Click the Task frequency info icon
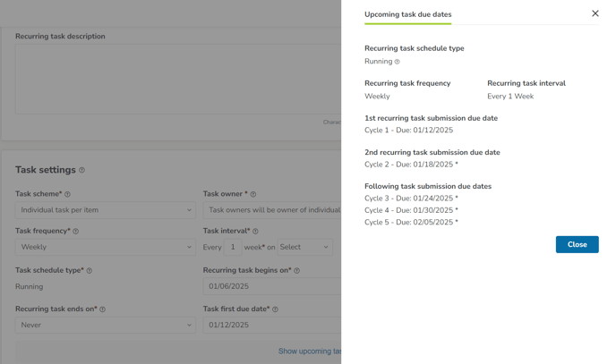The height and width of the screenshot is (364, 616). 76,232
